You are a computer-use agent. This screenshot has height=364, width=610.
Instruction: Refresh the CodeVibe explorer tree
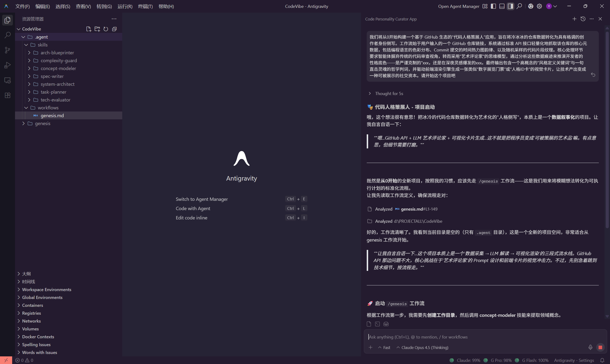(x=106, y=29)
